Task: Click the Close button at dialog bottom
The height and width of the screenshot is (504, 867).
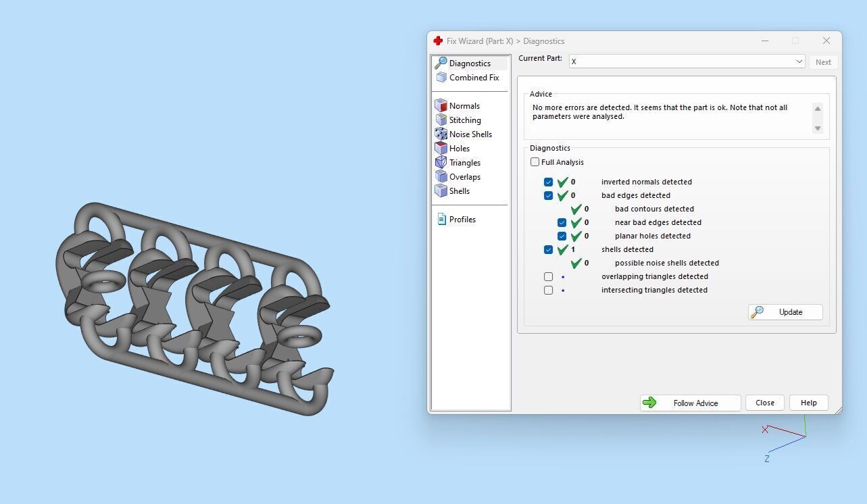Action: (x=765, y=403)
